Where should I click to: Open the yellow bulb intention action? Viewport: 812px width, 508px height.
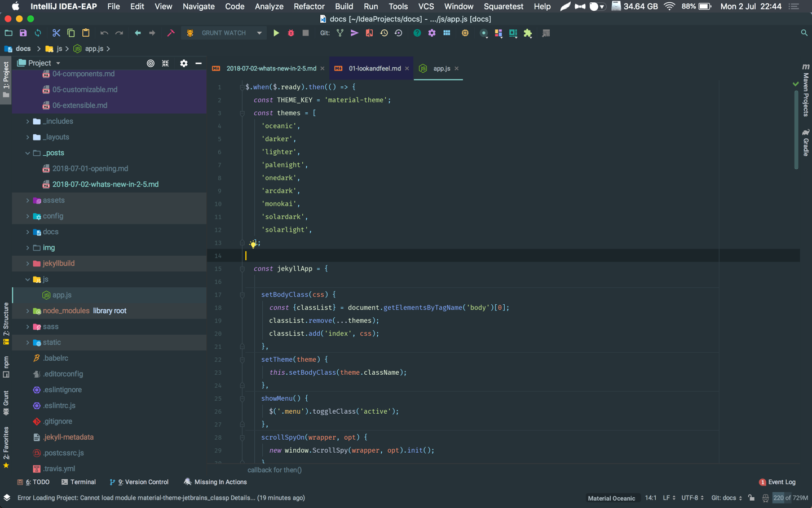tap(252, 243)
